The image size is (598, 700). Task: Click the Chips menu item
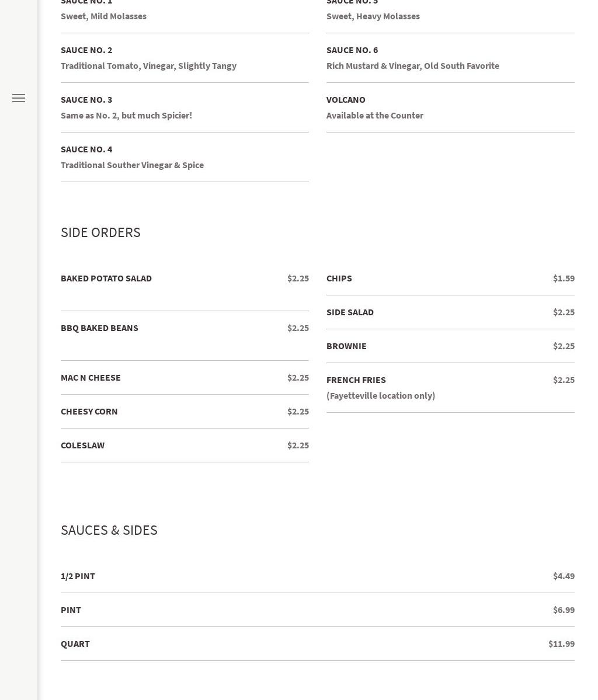tap(339, 278)
